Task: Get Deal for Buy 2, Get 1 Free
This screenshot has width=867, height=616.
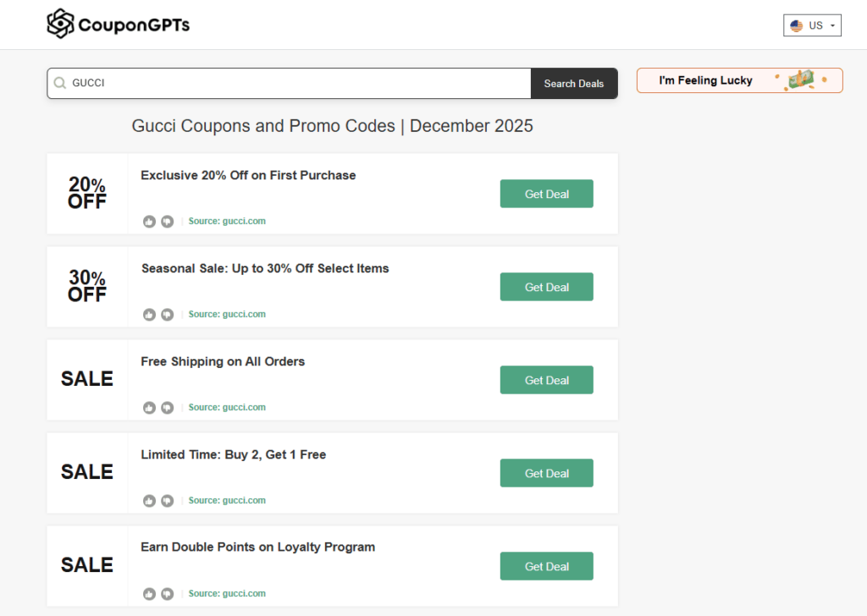Action: tap(547, 473)
